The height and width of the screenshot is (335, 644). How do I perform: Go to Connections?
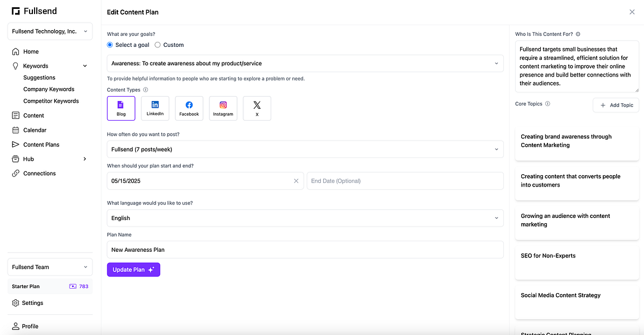pos(40,173)
